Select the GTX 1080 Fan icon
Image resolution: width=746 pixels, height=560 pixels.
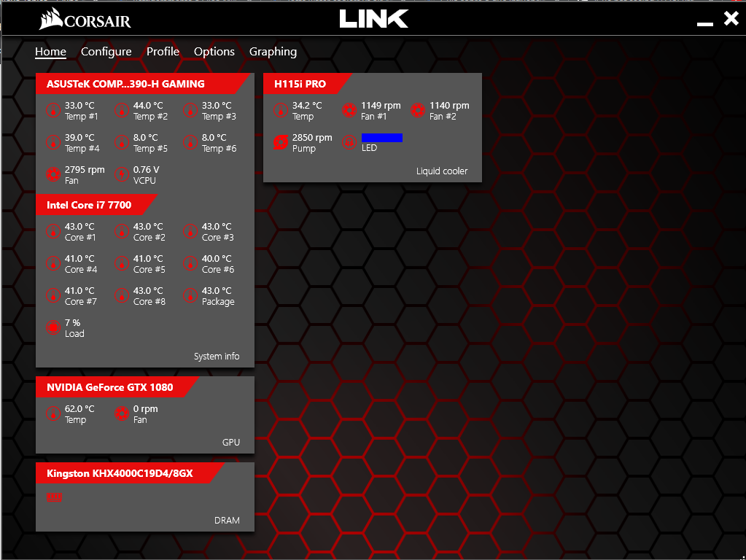click(121, 413)
